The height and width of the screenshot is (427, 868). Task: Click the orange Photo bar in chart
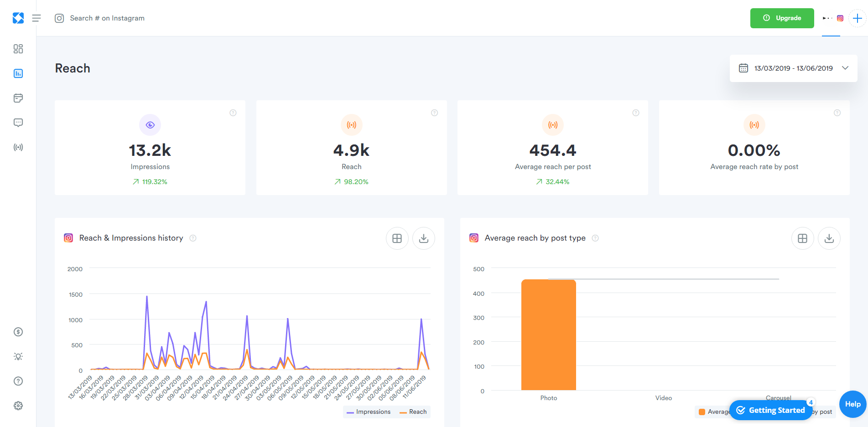tap(548, 334)
